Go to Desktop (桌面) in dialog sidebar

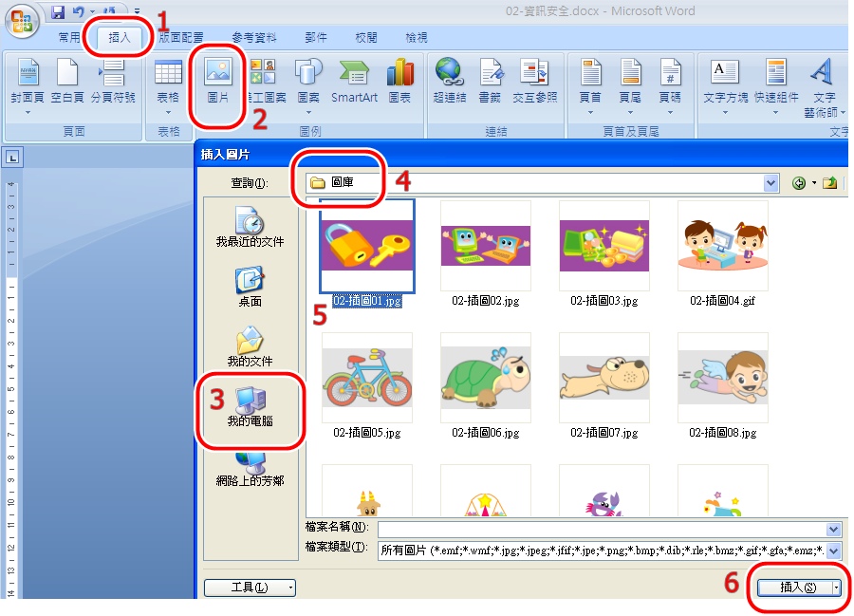point(250,287)
